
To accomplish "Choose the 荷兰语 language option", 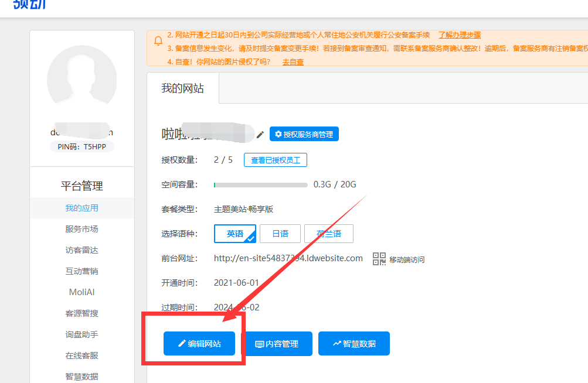I will pyautogui.click(x=328, y=234).
